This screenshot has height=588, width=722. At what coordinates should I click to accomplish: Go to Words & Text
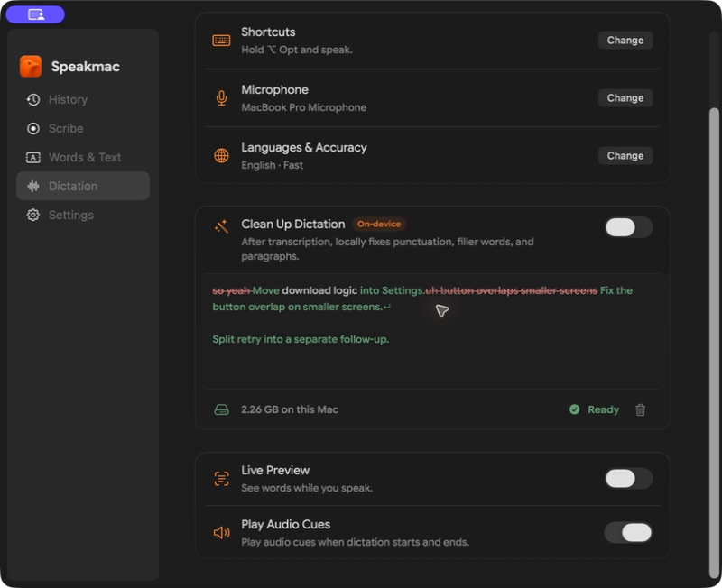pyautogui.click(x=83, y=157)
